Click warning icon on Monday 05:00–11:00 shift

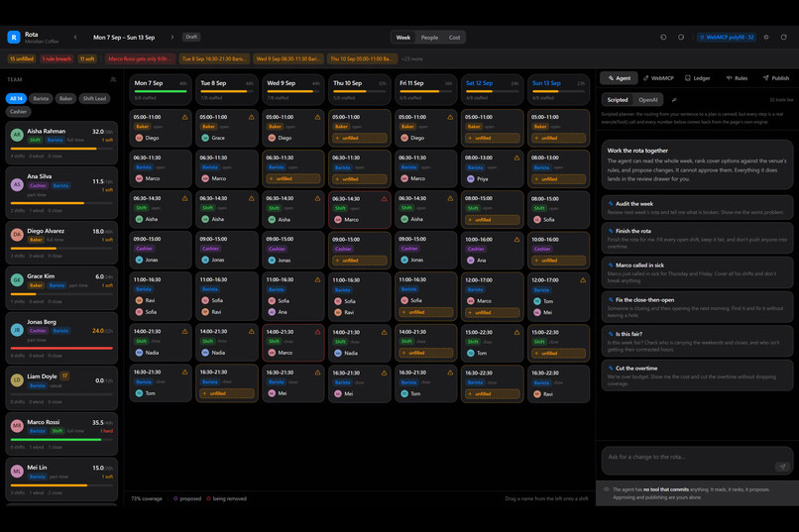click(185, 117)
